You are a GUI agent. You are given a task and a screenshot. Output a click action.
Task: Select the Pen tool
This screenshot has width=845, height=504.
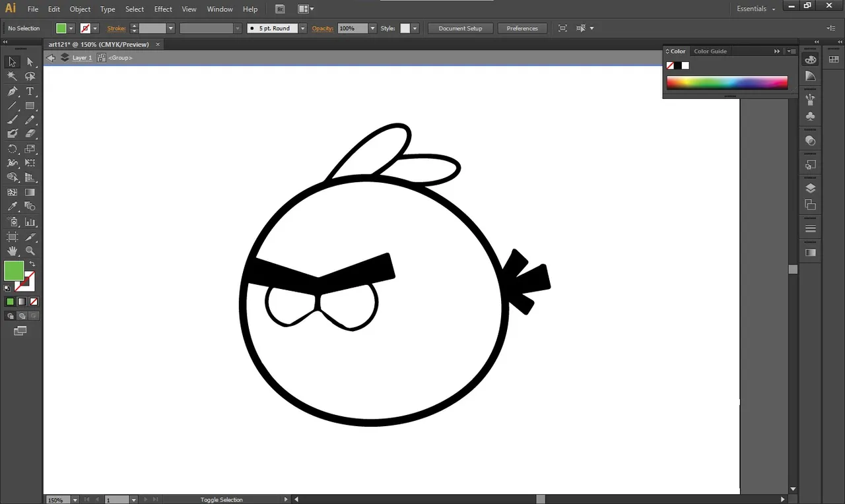point(12,91)
